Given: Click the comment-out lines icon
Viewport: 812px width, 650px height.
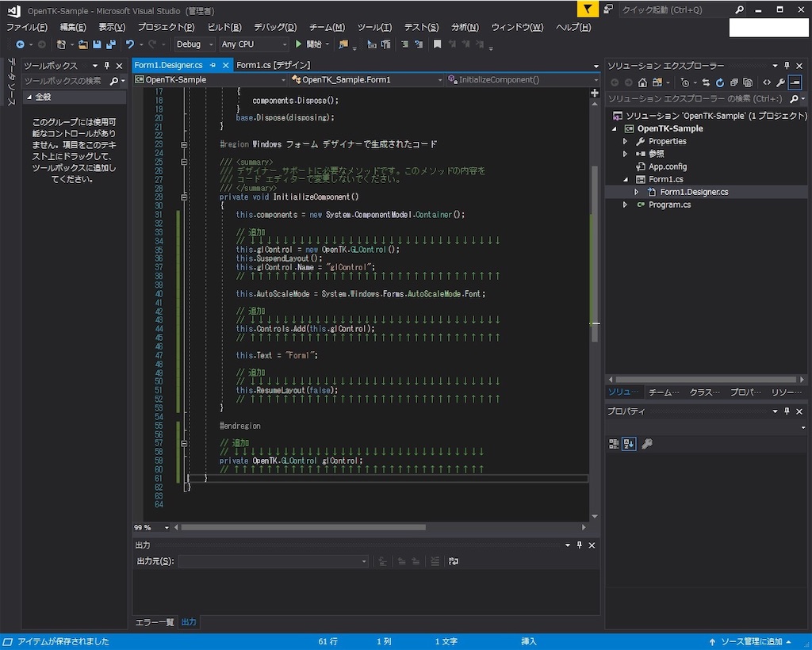Looking at the screenshot, I should pyautogui.click(x=405, y=44).
